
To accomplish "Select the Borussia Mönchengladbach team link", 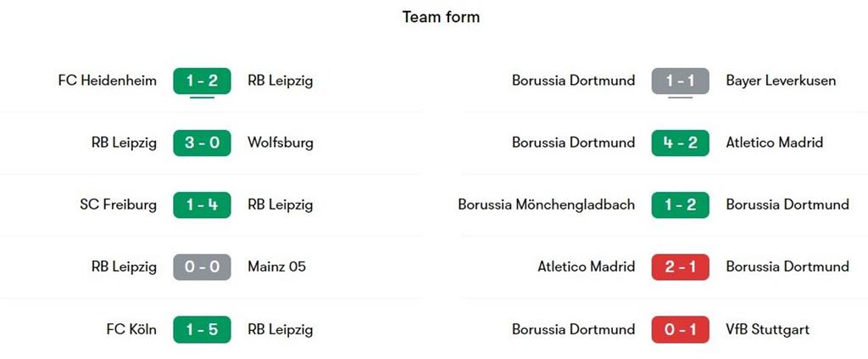I will point(546,205).
